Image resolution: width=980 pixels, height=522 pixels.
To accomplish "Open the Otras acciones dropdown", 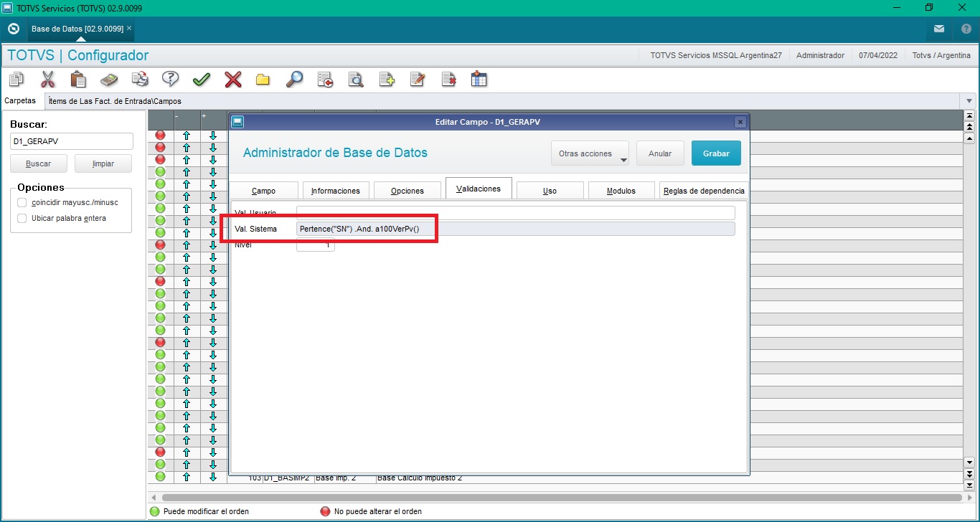I will pyautogui.click(x=590, y=153).
